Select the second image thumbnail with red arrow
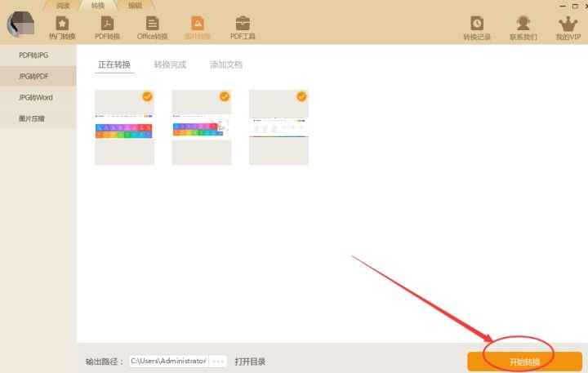The width and height of the screenshot is (588, 373). tap(202, 127)
